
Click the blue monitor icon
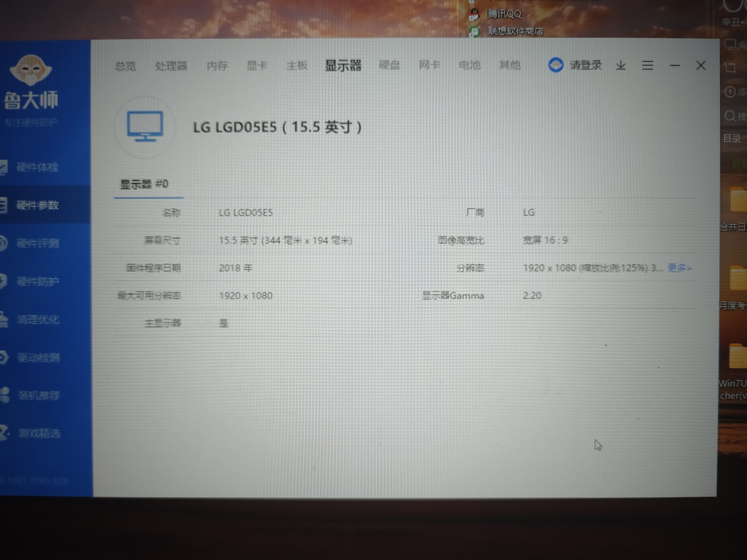pos(145,126)
